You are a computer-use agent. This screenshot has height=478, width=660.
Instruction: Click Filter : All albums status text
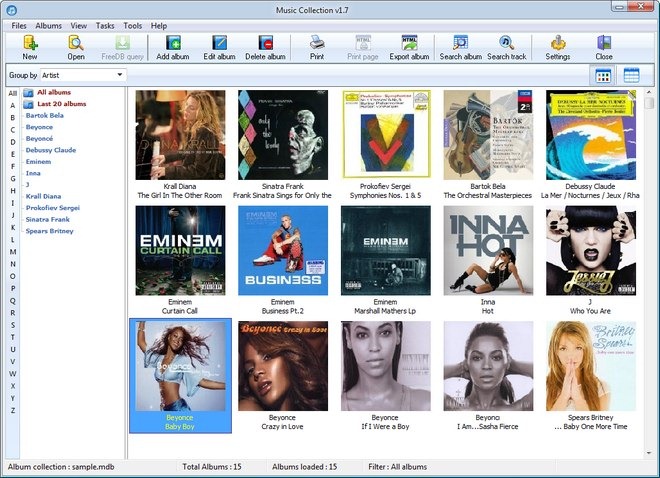397,467
